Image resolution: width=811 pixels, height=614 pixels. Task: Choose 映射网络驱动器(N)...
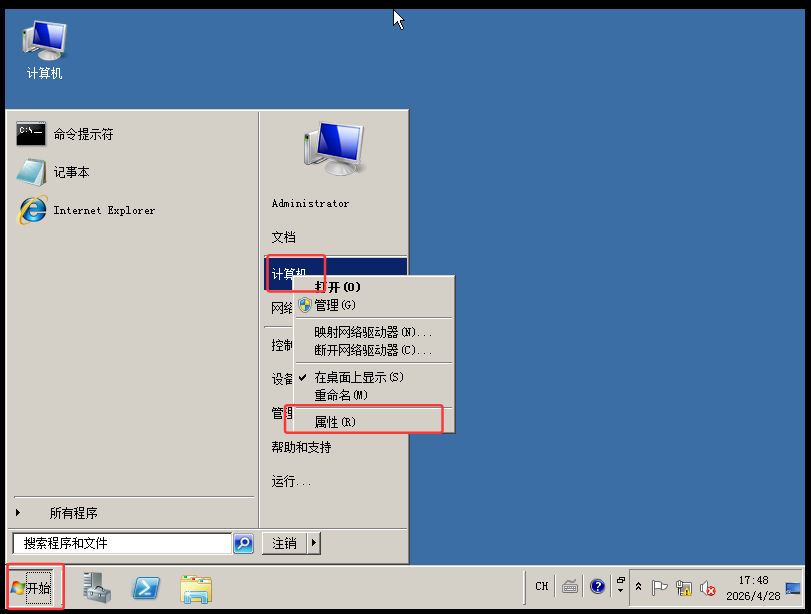click(x=373, y=332)
